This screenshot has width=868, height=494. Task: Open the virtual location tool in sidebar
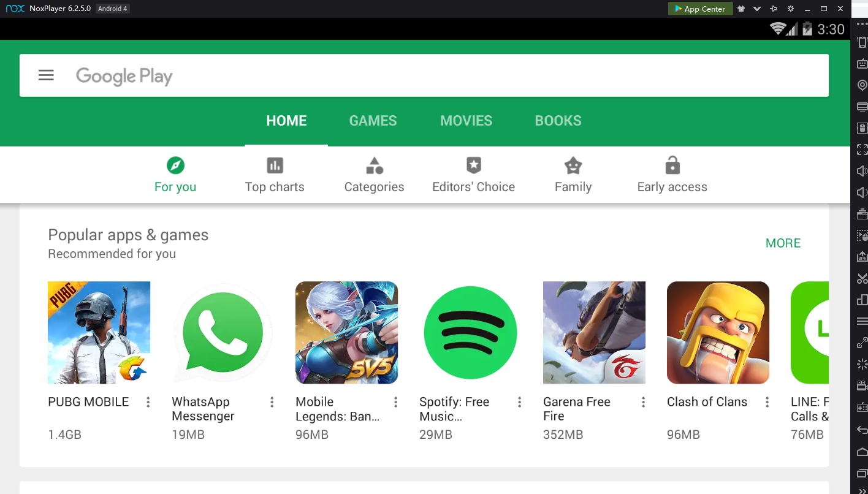click(x=860, y=84)
